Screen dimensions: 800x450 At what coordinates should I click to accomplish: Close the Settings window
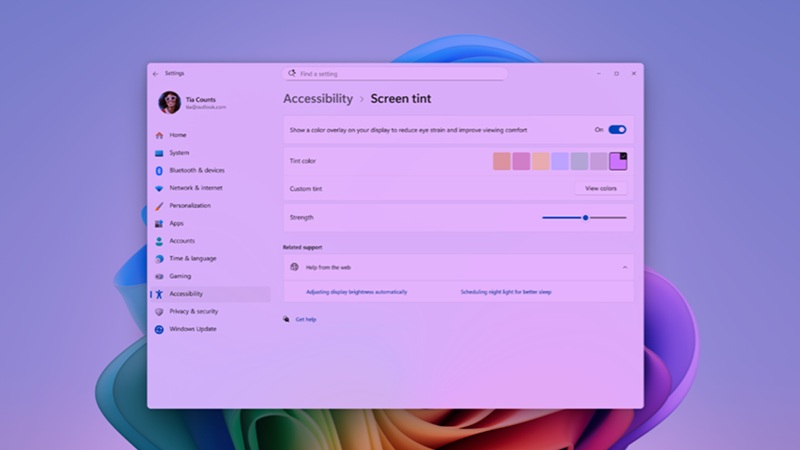coord(634,73)
